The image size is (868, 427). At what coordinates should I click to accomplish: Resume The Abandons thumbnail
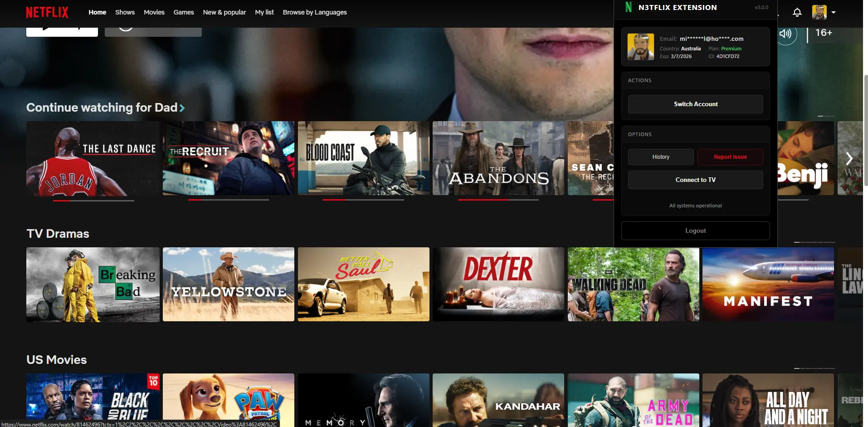coord(498,158)
